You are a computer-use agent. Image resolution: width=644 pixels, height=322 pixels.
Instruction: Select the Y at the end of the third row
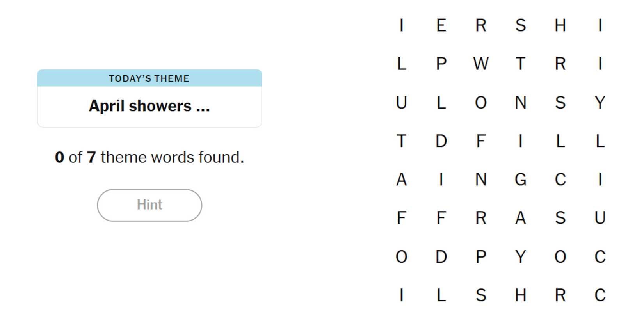coord(600,103)
